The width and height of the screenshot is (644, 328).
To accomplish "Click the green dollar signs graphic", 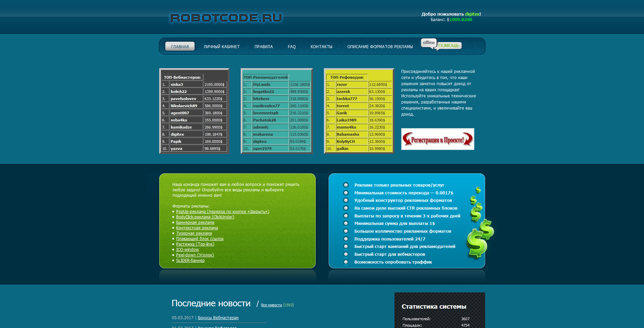I will click(x=480, y=231).
